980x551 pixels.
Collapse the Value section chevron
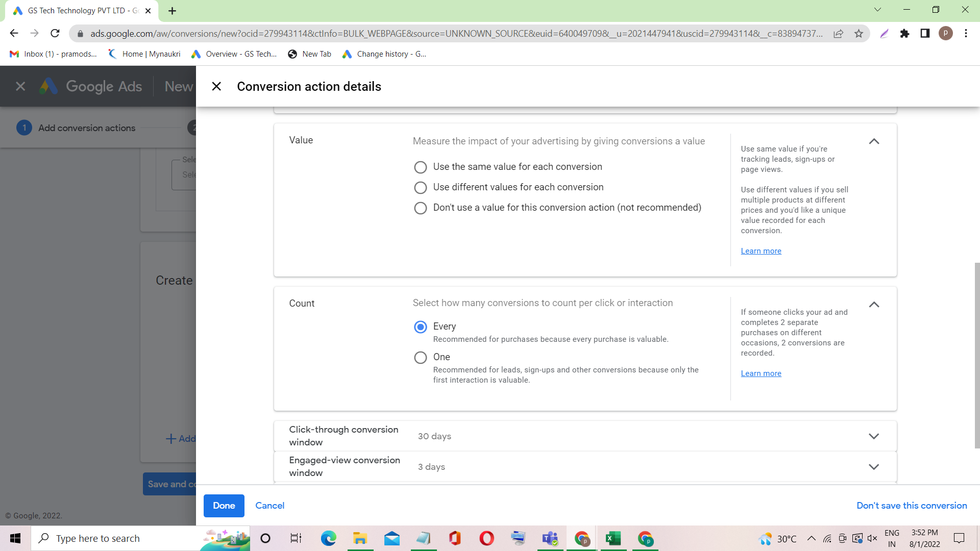[874, 141]
